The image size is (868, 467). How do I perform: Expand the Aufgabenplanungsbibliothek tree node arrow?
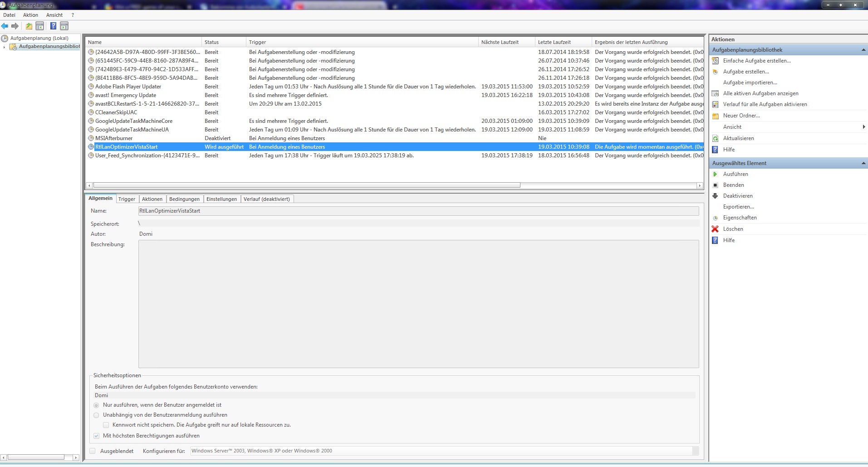tap(5, 47)
